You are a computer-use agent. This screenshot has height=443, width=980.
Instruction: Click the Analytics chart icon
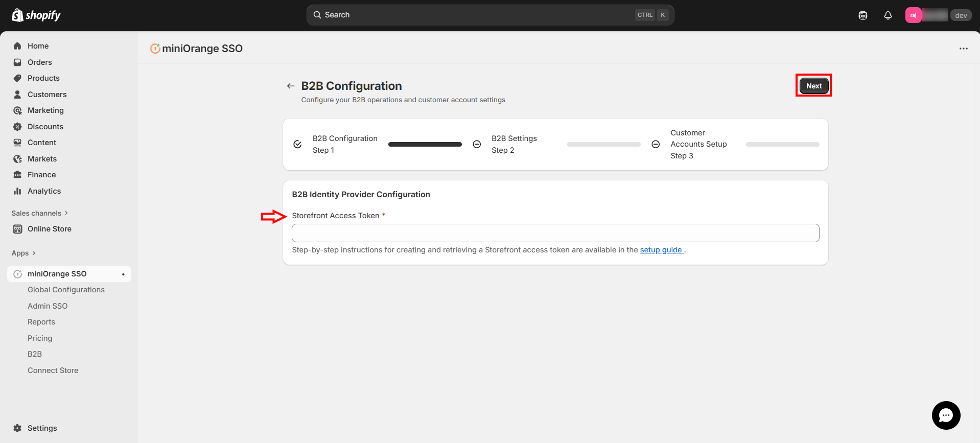[x=17, y=191]
